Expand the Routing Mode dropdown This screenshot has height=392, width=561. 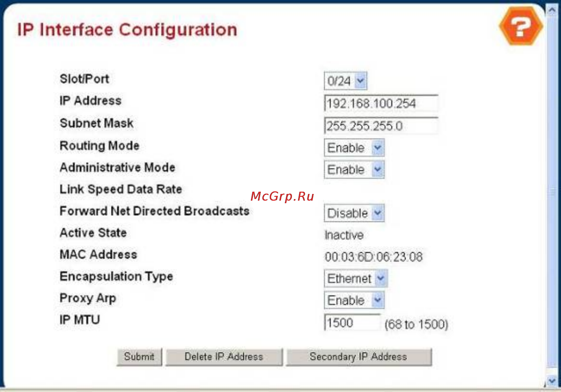(354, 148)
